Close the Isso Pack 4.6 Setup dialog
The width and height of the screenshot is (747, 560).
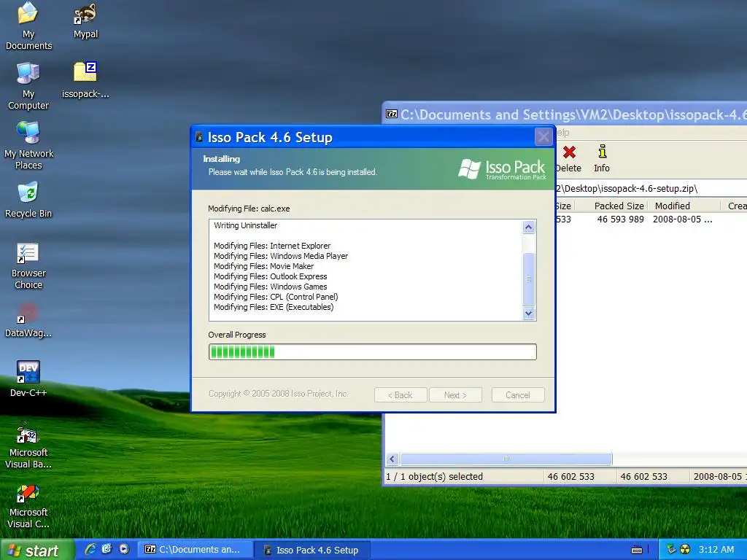[543, 137]
